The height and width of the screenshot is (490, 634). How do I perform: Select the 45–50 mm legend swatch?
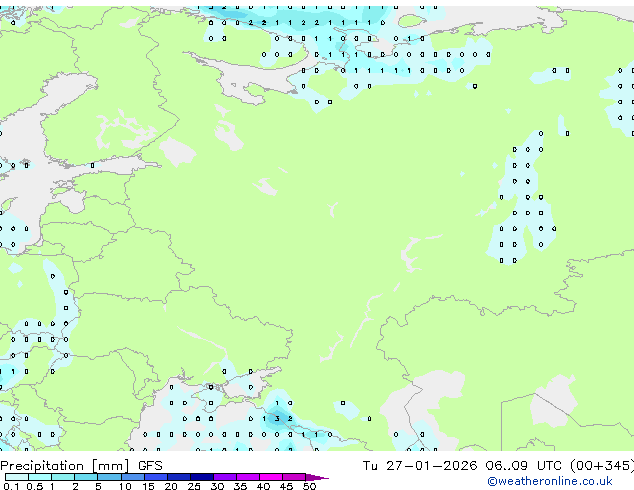294,477
